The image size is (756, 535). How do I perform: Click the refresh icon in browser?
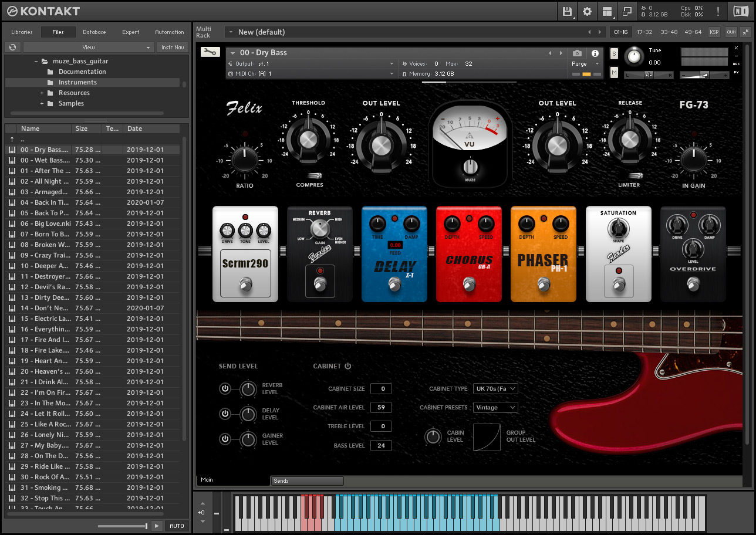13,47
